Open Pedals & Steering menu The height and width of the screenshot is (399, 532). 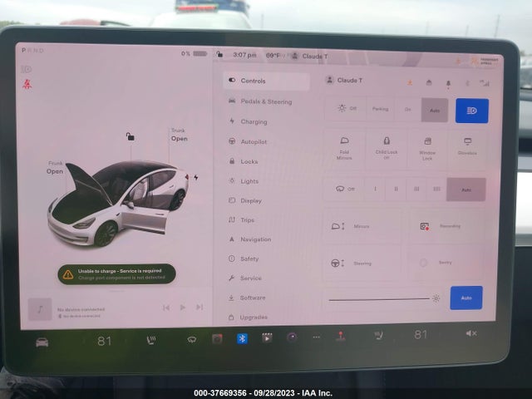(266, 101)
